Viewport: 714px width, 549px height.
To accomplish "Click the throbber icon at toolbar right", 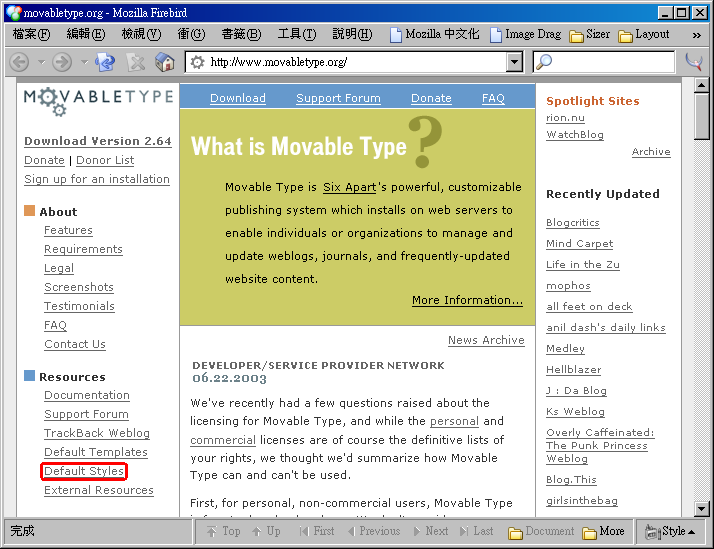I will tap(694, 62).
